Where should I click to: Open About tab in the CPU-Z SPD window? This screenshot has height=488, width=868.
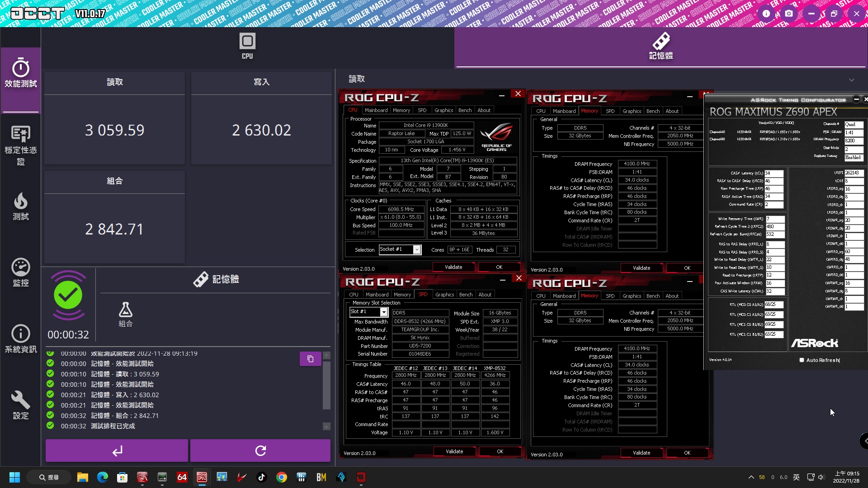[485, 295]
